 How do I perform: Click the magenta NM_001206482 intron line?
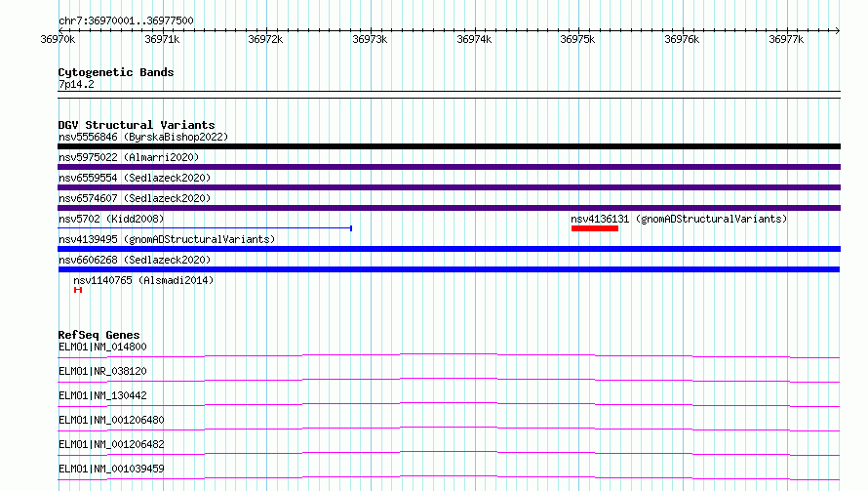(x=449, y=453)
